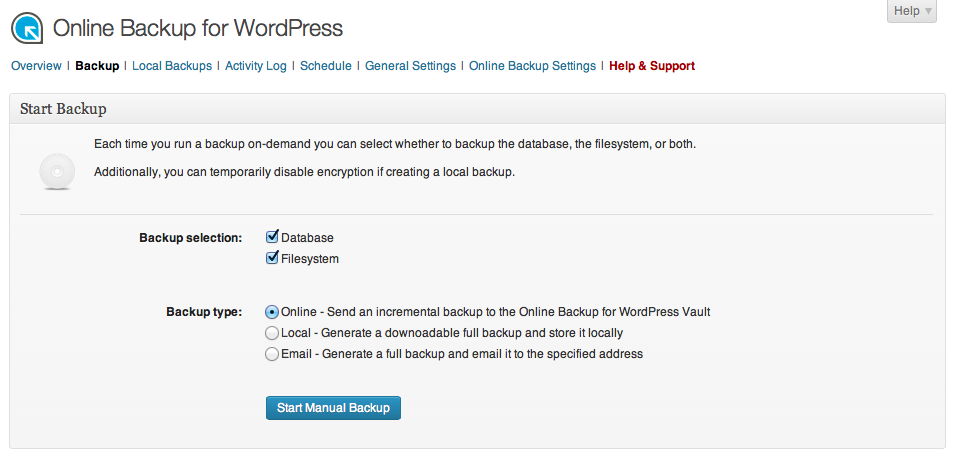
Task: Uncheck the Filesystem checkbox
Action: (272, 258)
